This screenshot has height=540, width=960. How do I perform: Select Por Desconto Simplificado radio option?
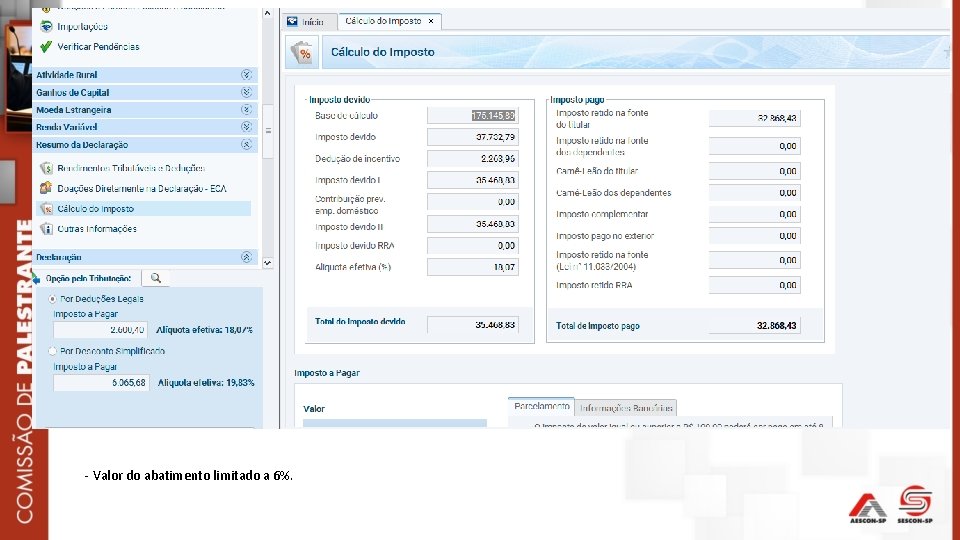pos(52,351)
